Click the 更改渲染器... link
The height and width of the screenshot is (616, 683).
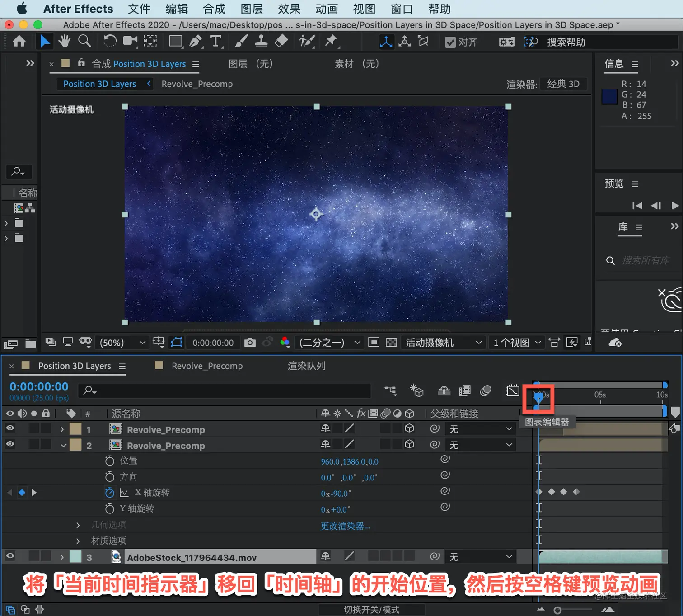point(345,526)
